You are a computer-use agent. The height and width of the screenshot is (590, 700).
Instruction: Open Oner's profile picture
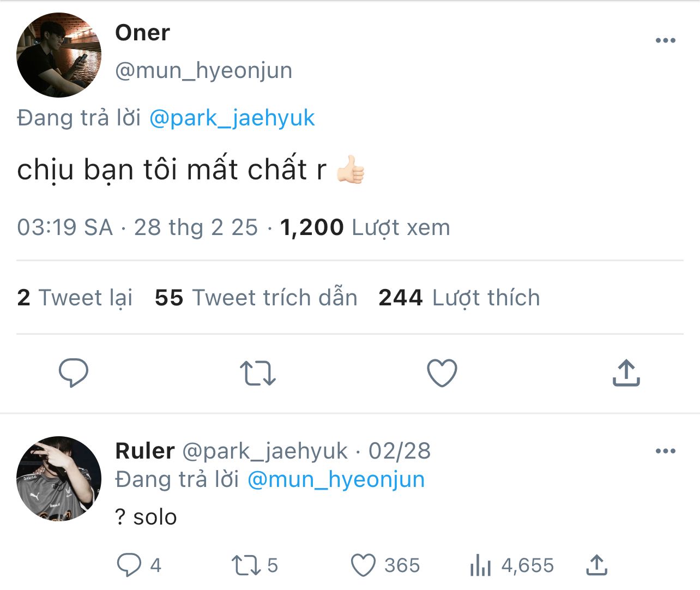(59, 55)
